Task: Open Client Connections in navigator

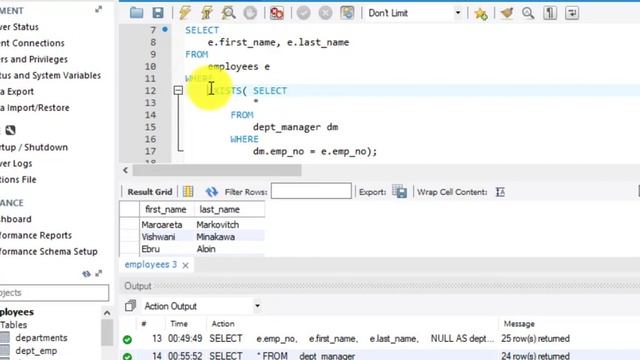Action: coord(32,43)
